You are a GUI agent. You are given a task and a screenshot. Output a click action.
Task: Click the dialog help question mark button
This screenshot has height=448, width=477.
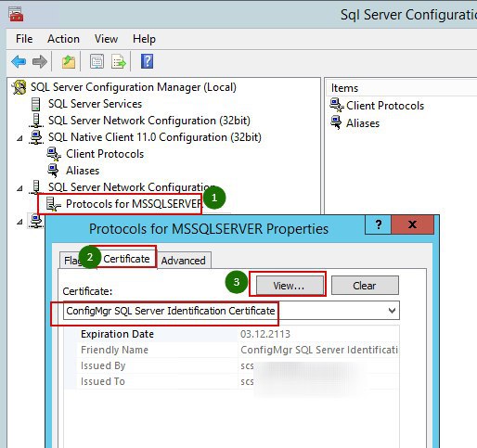(x=379, y=224)
